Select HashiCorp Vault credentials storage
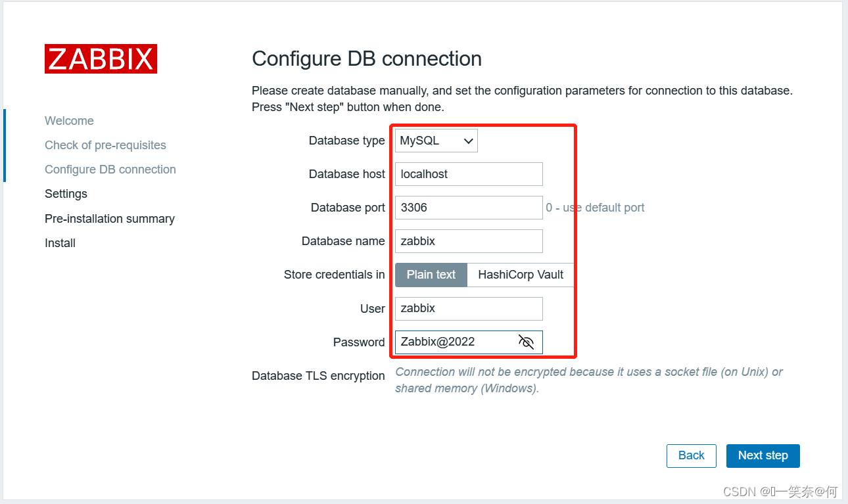The width and height of the screenshot is (848, 504). [521, 275]
